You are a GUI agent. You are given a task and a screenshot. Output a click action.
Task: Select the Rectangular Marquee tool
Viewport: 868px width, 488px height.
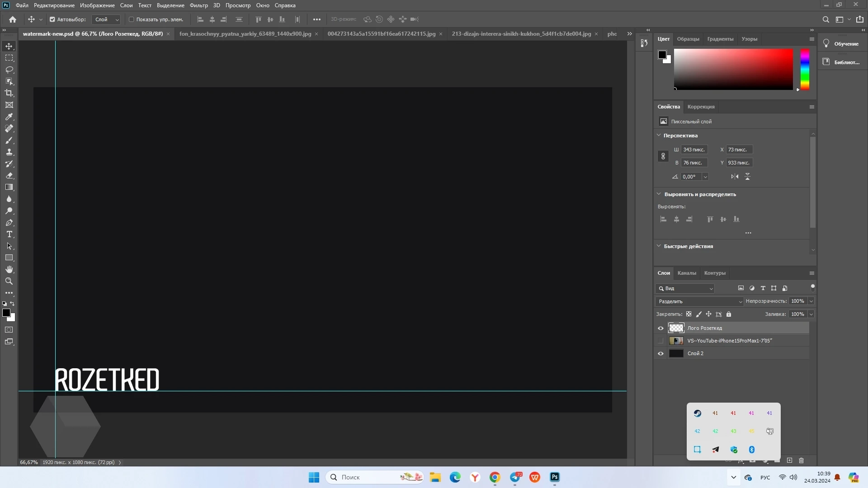point(9,58)
